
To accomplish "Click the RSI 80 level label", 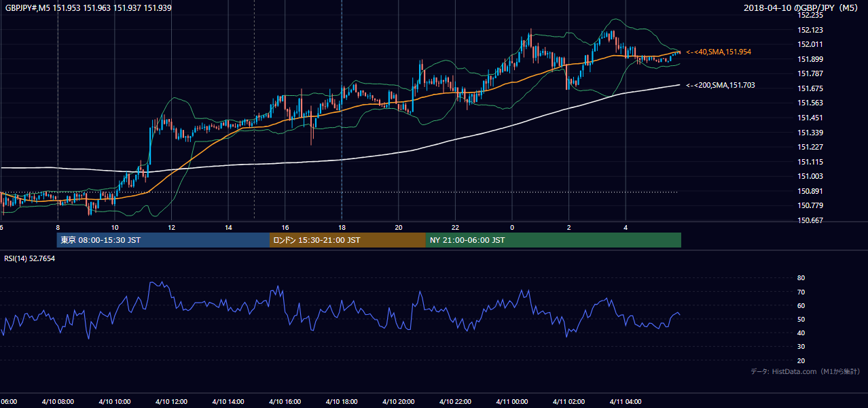I will [801, 278].
